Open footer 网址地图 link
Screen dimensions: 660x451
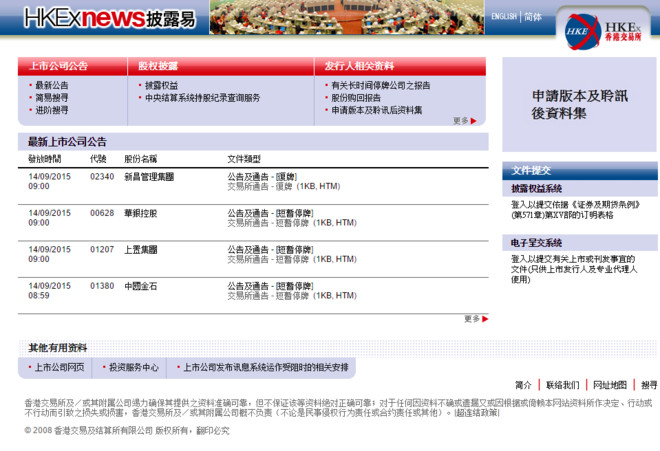coord(610,385)
